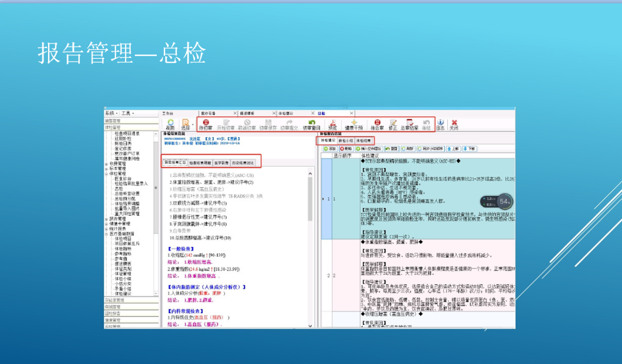Select the 医学影像 tab

pos(221,163)
